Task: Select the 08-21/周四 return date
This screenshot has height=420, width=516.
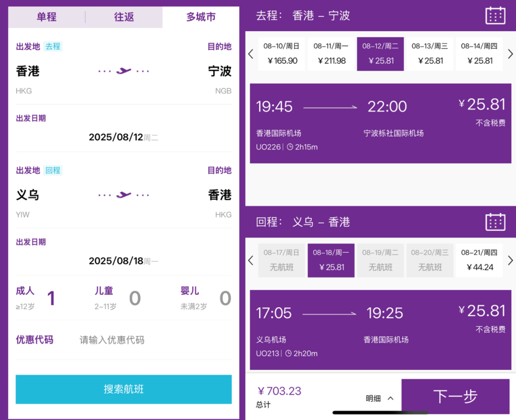Action: click(479, 260)
